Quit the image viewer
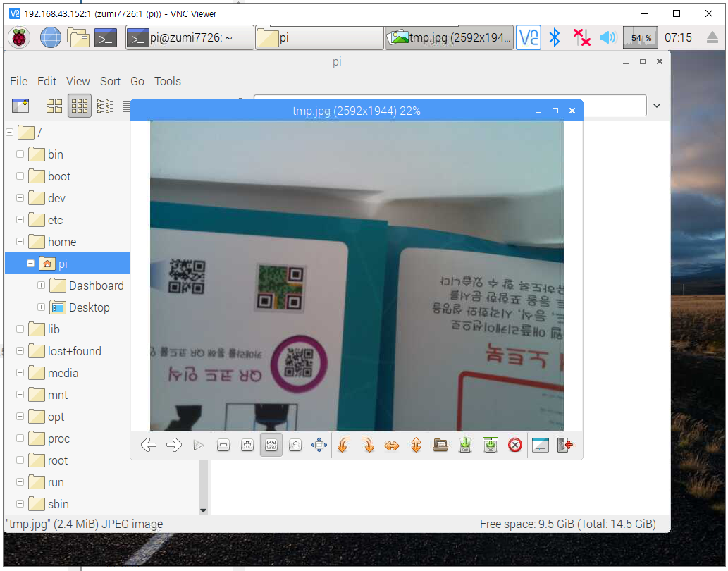728x571 pixels. 565,446
